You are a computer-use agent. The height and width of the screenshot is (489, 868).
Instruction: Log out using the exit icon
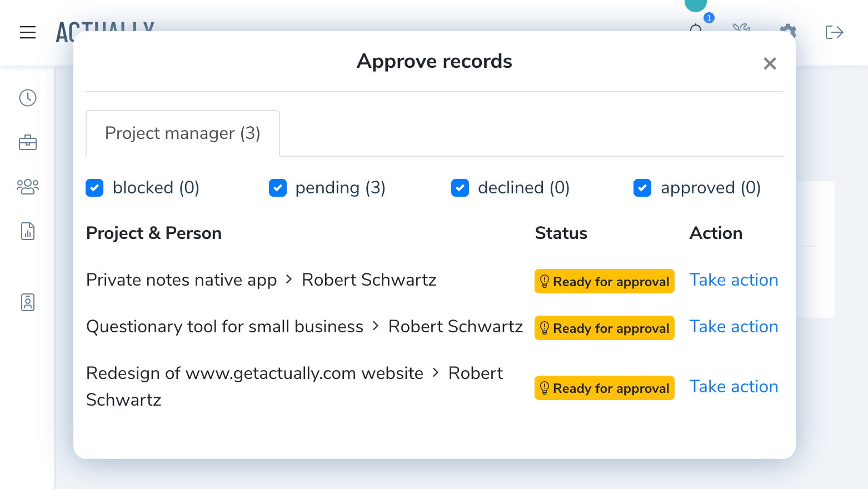(834, 32)
